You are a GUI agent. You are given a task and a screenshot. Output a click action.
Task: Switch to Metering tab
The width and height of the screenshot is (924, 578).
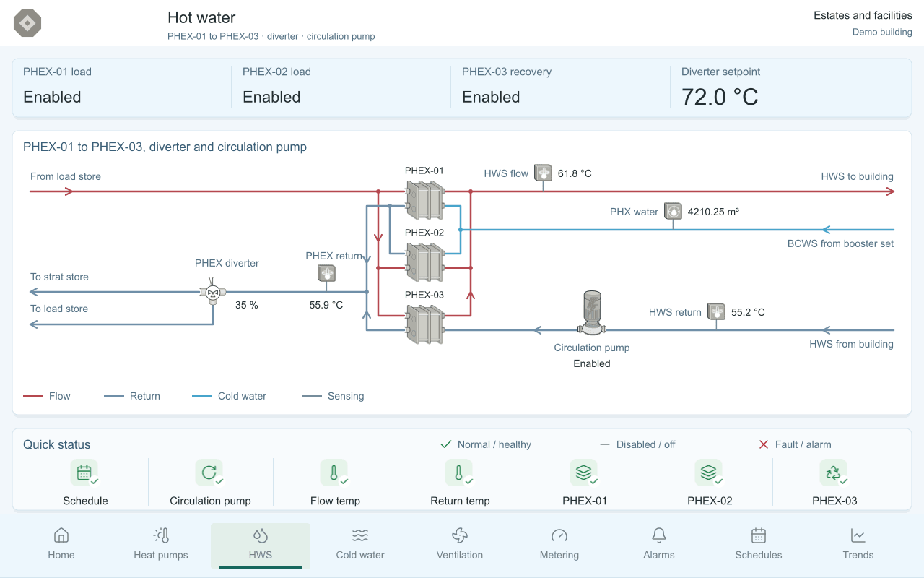click(x=559, y=545)
